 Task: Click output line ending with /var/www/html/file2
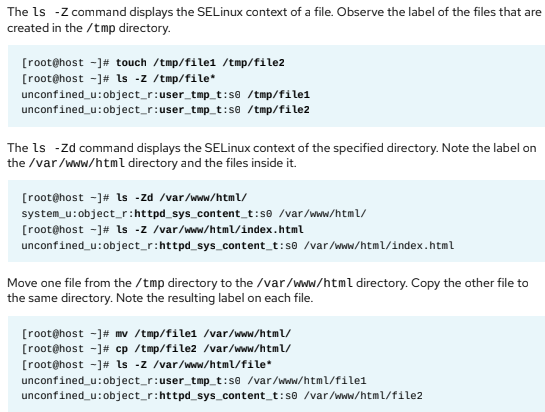pyautogui.click(x=222, y=396)
